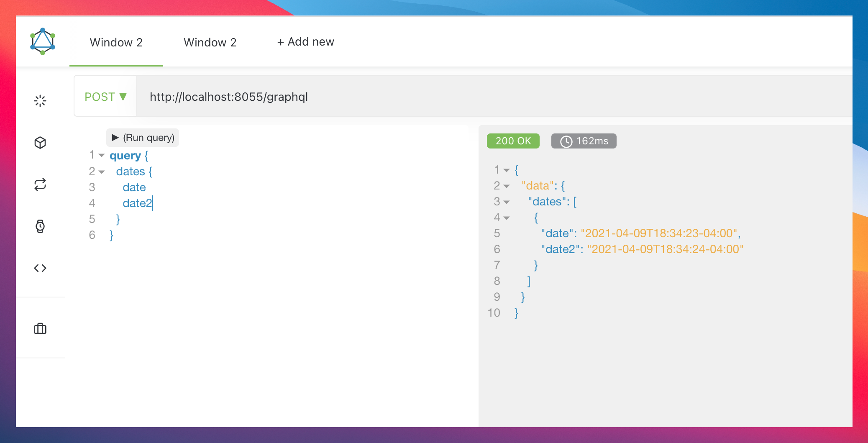Collapse query line 1 fold arrow

coord(102,156)
